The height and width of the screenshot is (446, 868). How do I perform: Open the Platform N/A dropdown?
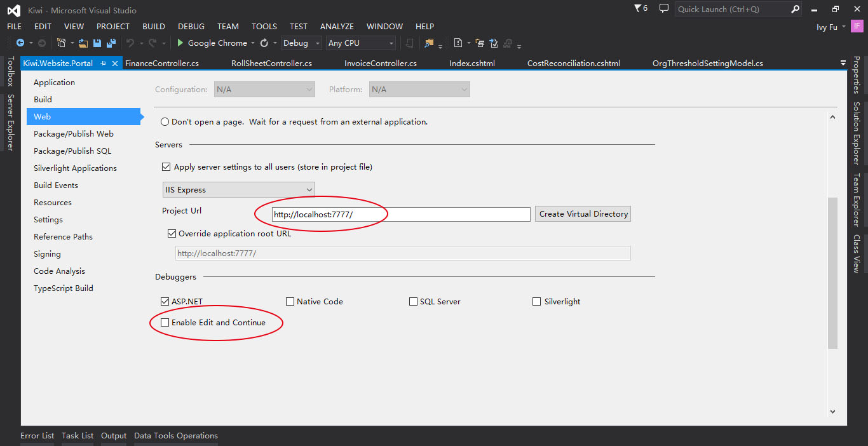[x=419, y=90]
